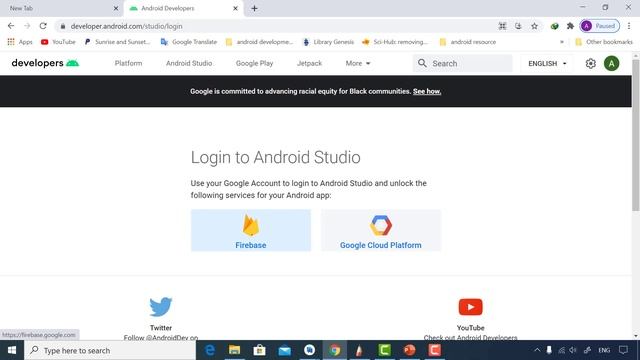The image size is (640, 360).
Task: Click the site Search field
Action: [x=462, y=63]
